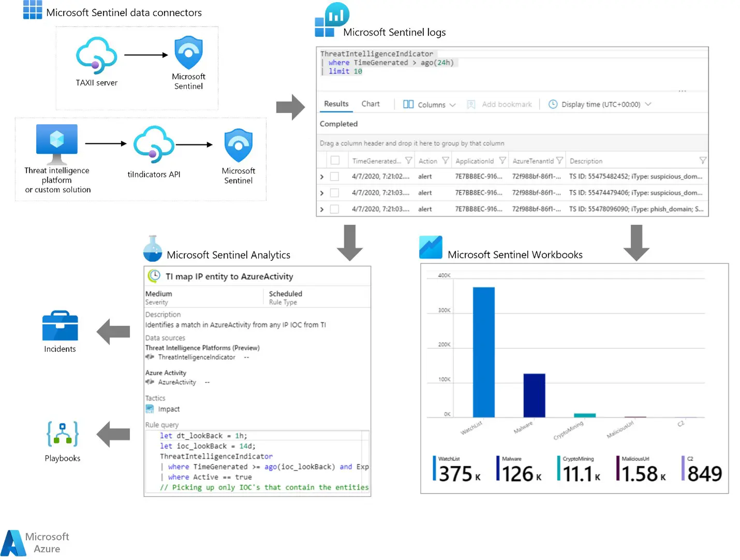Click the Impact tactic icon under Tactics
Viewport: 740px width, 560px height.
(x=150, y=409)
